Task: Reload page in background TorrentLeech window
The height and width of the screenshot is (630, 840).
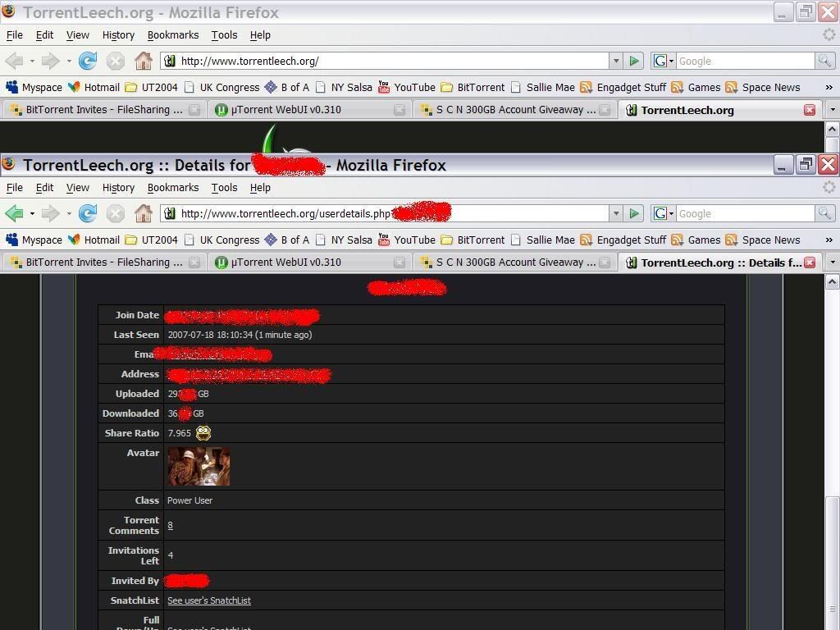Action: pyautogui.click(x=88, y=61)
